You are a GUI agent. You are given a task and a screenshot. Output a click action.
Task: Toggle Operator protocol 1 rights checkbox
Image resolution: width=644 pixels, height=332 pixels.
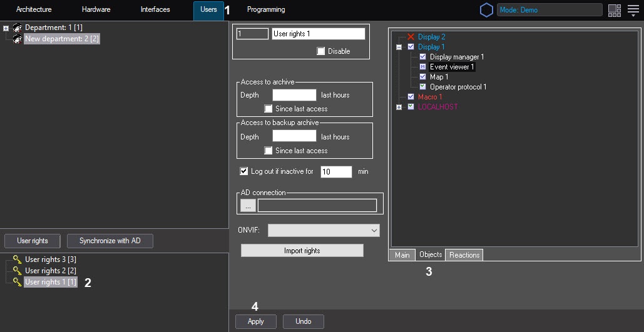pos(422,86)
